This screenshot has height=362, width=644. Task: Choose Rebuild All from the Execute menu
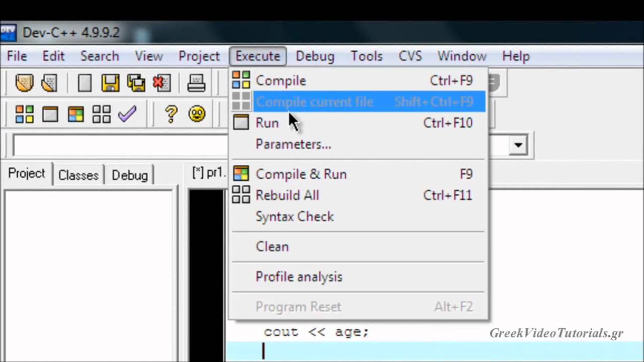coord(358,195)
